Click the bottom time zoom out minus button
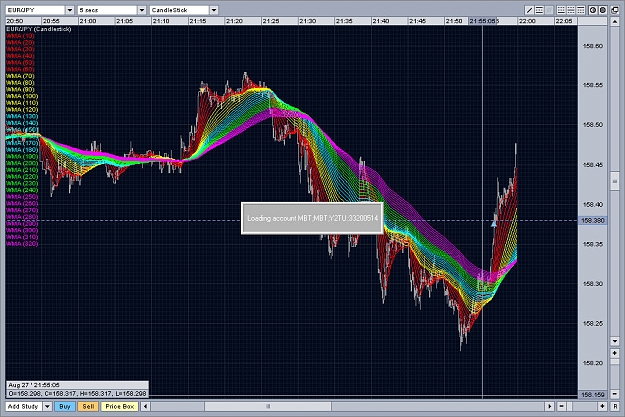The image size is (625, 417). pos(562,406)
